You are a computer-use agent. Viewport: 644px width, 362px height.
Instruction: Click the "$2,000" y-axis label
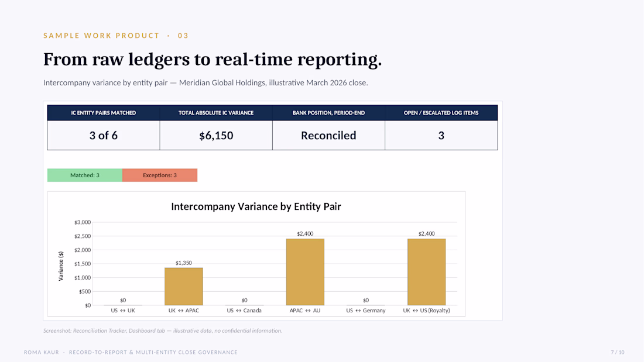pos(82,250)
